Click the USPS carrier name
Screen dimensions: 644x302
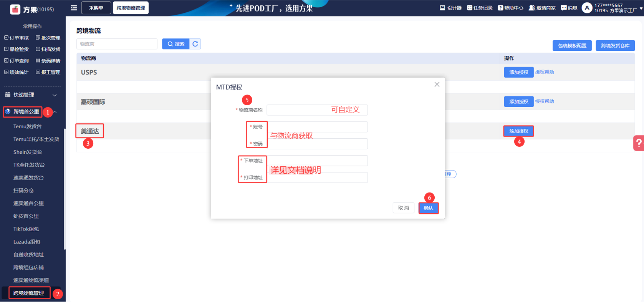pyautogui.click(x=89, y=72)
